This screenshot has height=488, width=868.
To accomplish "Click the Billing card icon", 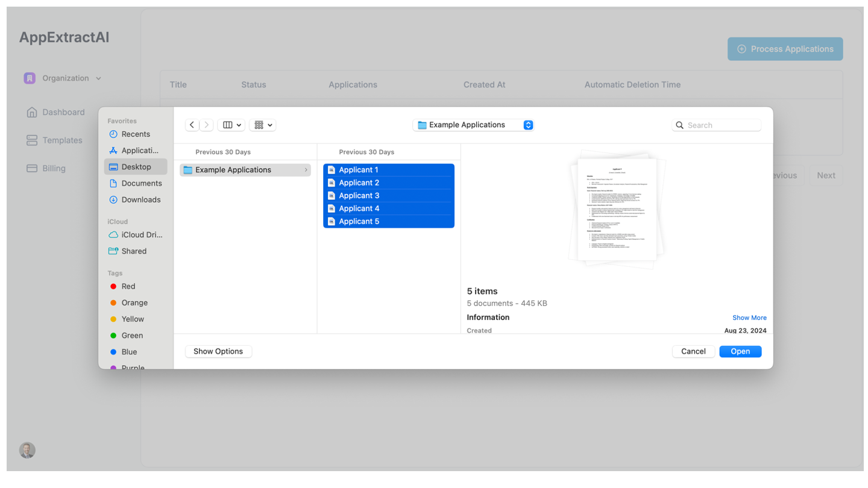I will point(32,169).
